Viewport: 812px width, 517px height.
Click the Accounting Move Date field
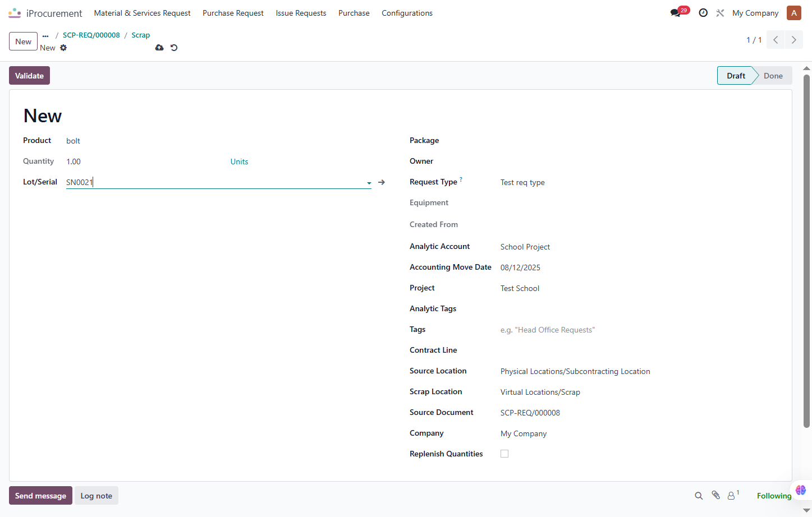(x=639, y=267)
